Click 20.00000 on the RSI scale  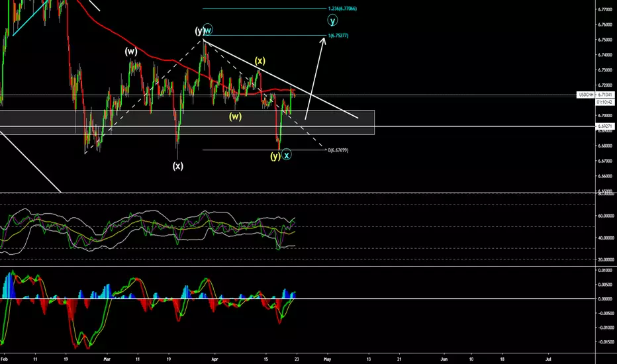click(606, 259)
